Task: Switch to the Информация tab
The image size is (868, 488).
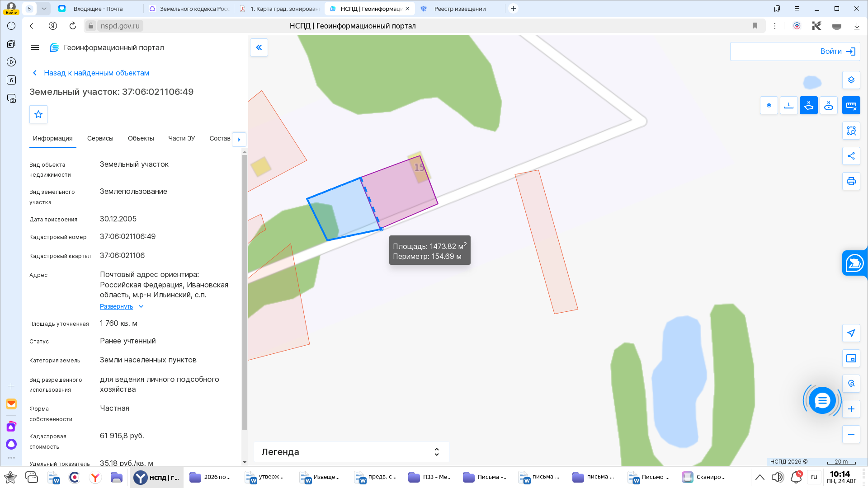Action: point(52,138)
